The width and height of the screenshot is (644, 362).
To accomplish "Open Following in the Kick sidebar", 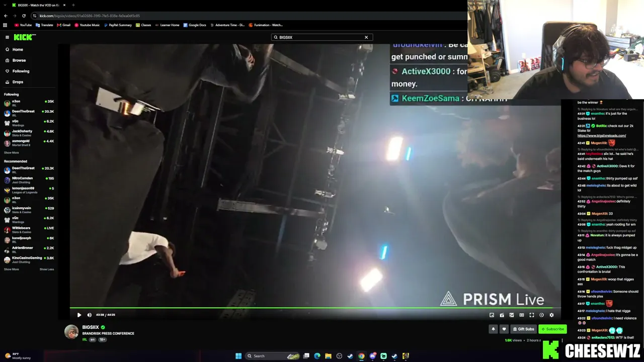I will click(17, 71).
